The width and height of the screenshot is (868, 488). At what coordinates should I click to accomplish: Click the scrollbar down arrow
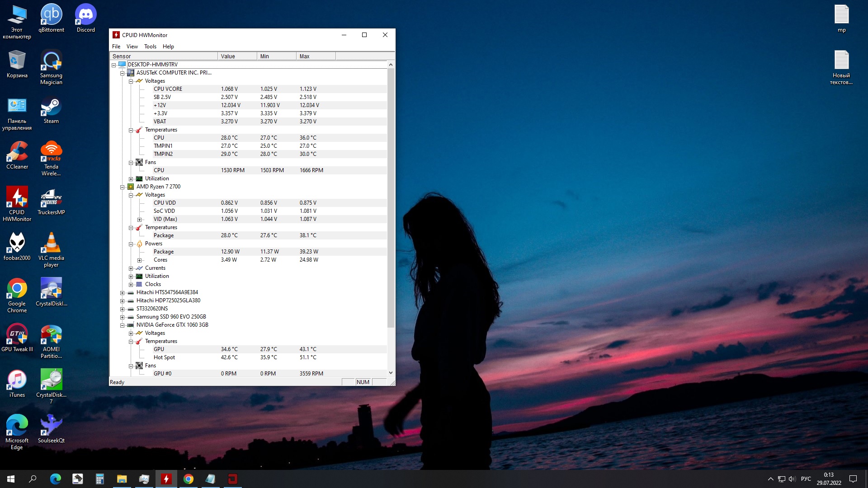pos(391,373)
